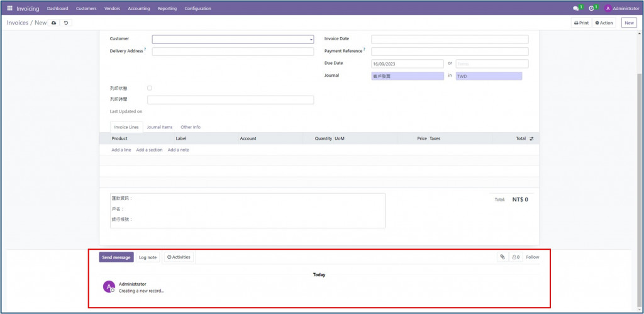
Task: Click the attachment paperclip icon
Action: [x=502, y=257]
